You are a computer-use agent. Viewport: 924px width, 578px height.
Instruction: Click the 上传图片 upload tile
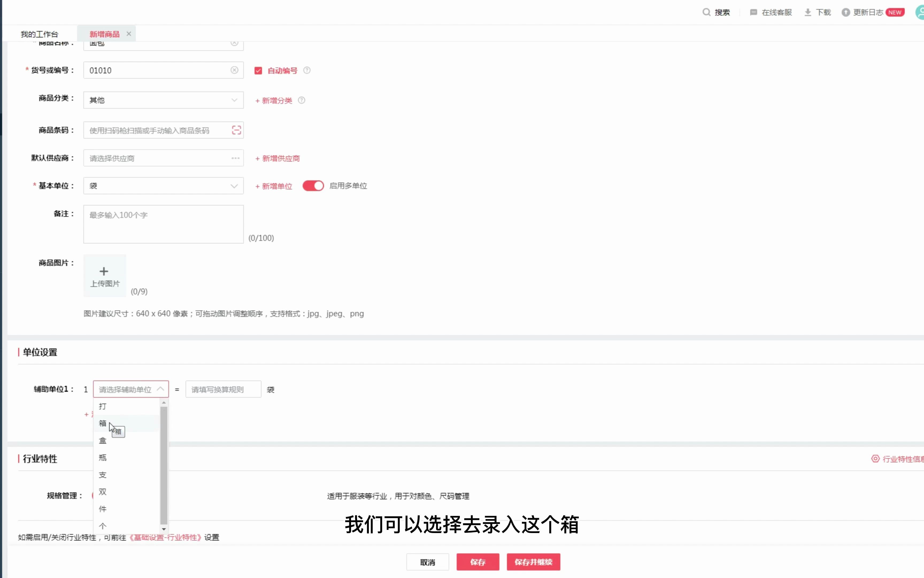[105, 276]
